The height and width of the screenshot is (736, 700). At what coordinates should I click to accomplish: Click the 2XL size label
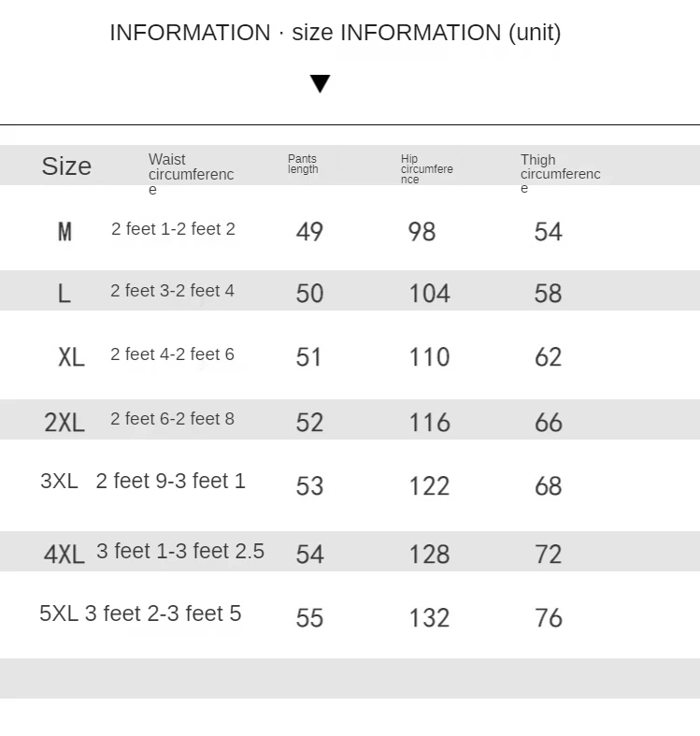(x=64, y=423)
